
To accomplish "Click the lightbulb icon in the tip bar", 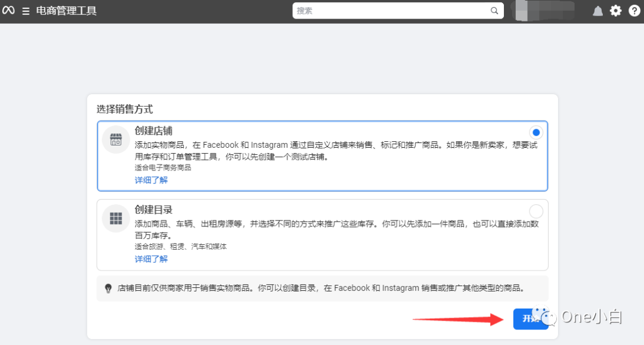I will point(108,288).
